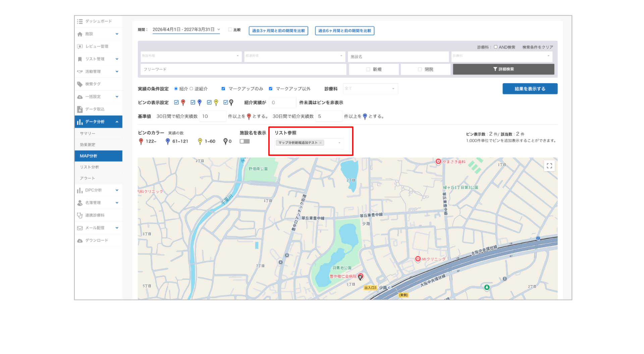This screenshot has height=354, width=644.
Task: Open the period date range dropdown
Action: coord(186,30)
